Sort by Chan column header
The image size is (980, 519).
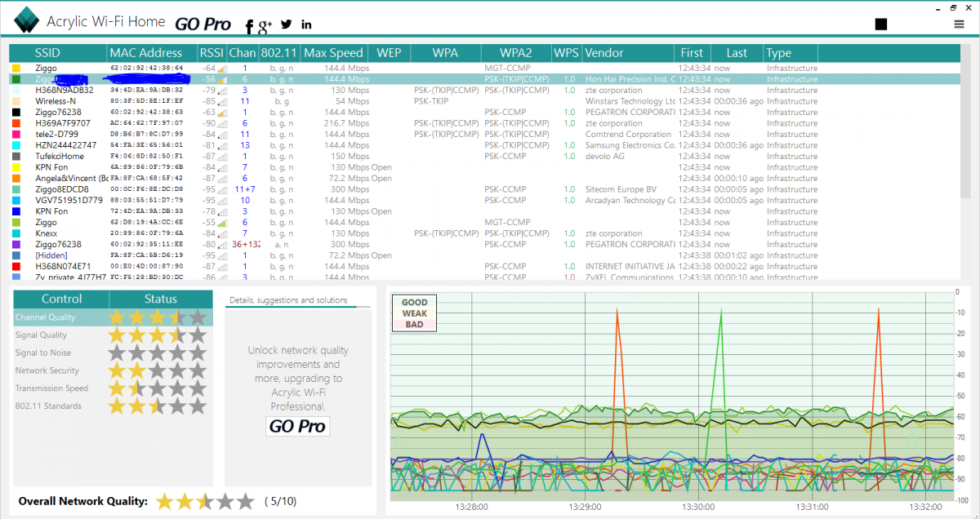(243, 53)
